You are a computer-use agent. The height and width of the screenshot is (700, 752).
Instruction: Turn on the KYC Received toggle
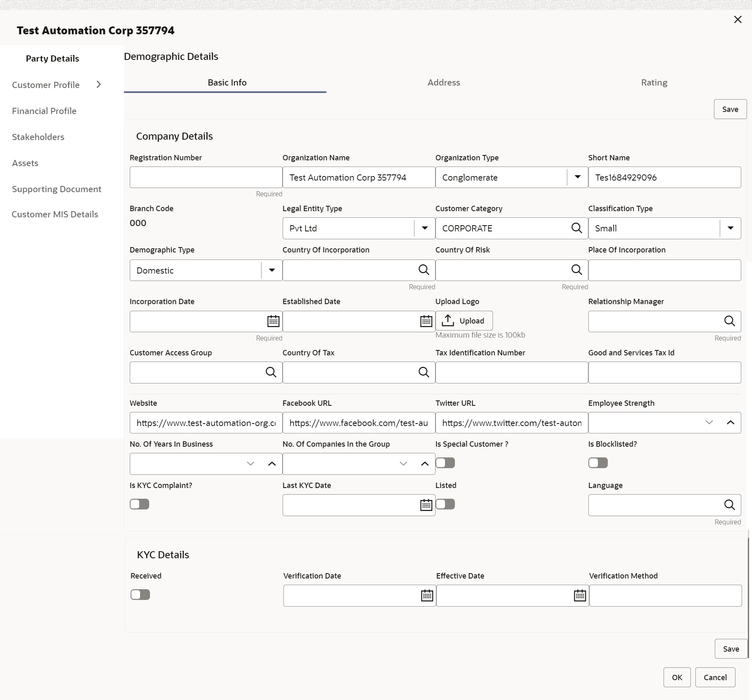[x=140, y=595]
